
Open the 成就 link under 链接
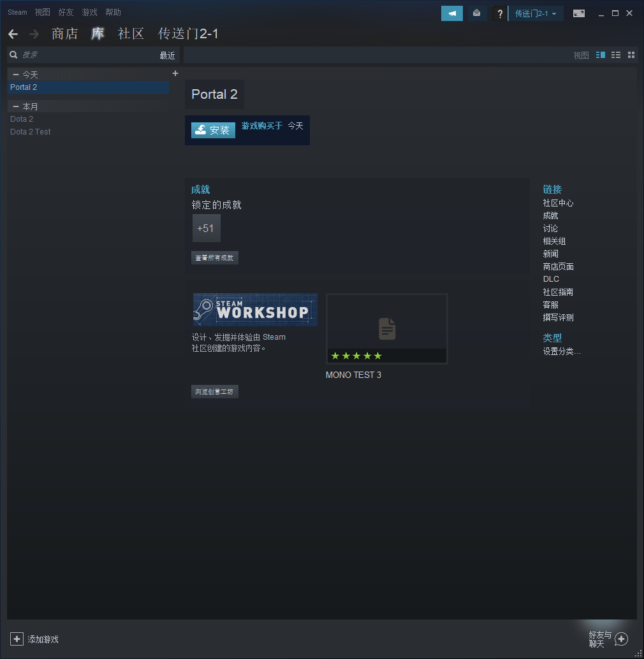(x=551, y=215)
